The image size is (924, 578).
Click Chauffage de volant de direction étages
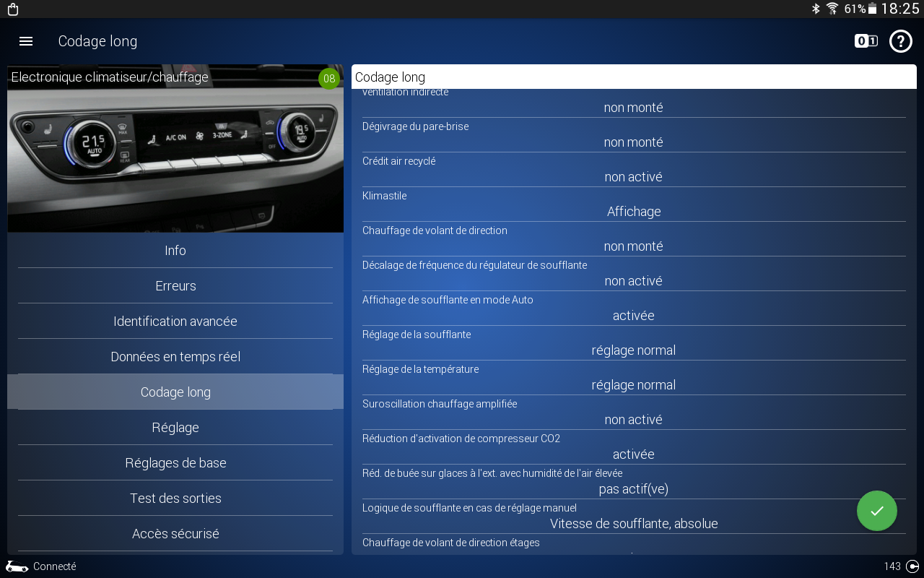point(451,543)
